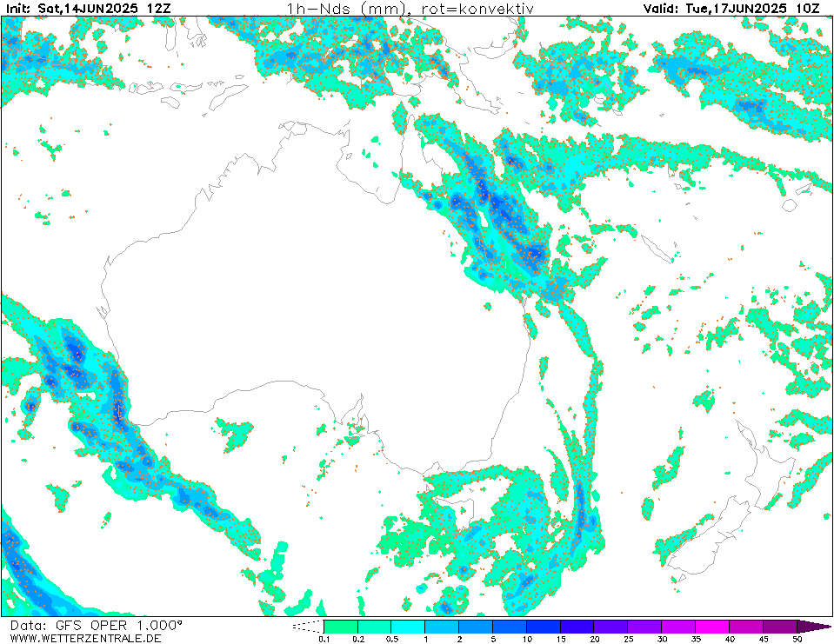Select the 0.2–0.5 mm legend swatch
Screen dimensions: 834x644
click(375, 627)
